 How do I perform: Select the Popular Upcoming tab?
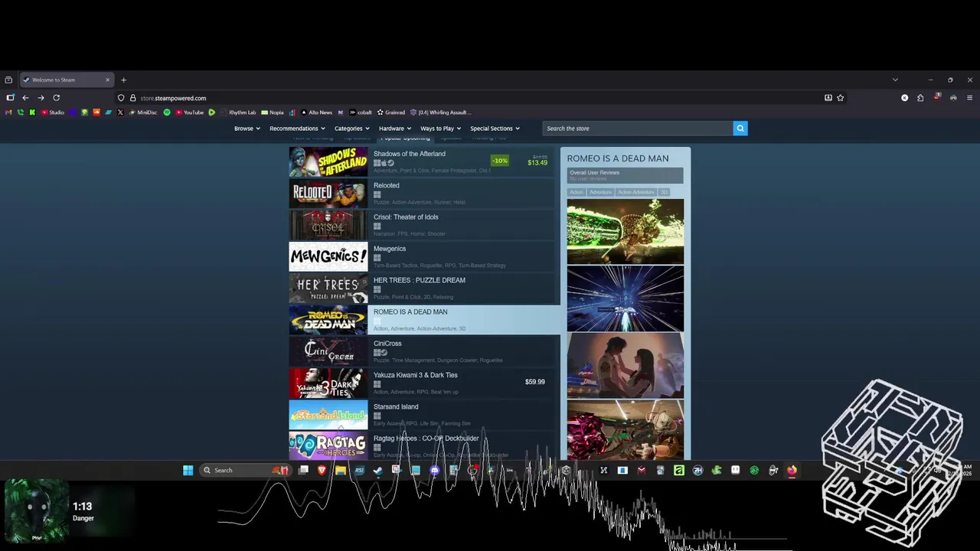405,139
